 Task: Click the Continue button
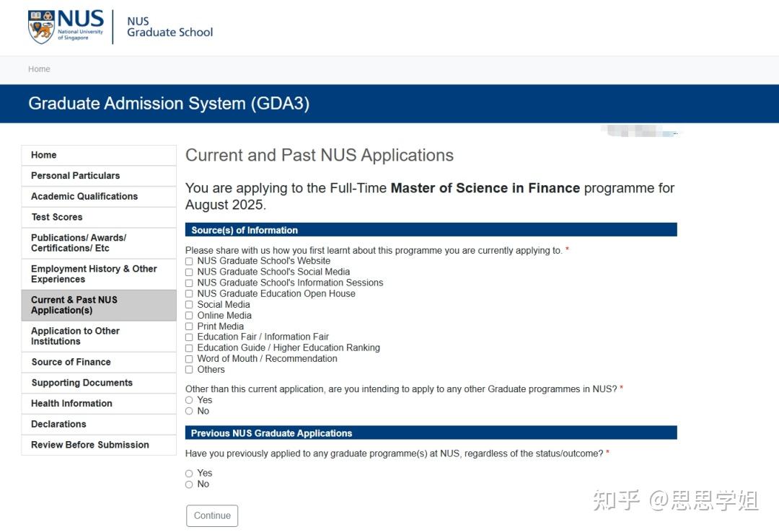coord(212,515)
